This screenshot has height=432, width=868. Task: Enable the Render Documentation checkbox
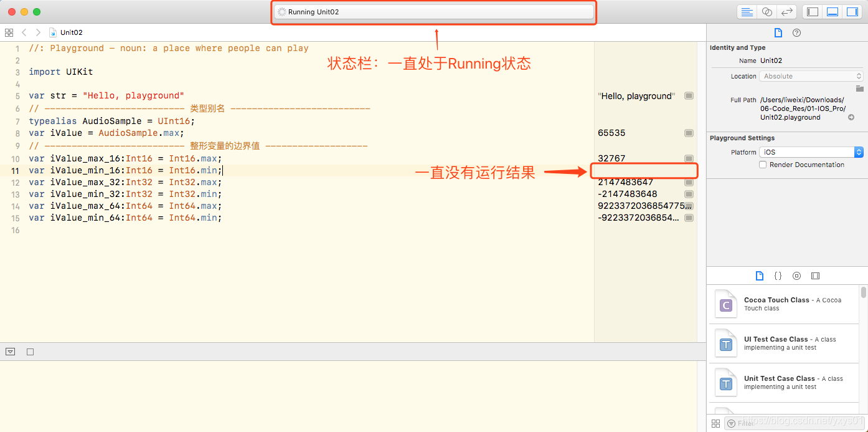763,165
